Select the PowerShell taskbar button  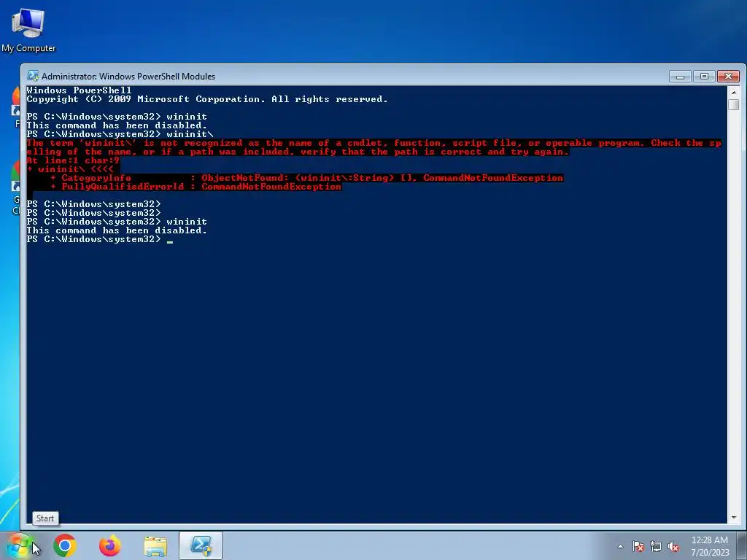pos(201,545)
